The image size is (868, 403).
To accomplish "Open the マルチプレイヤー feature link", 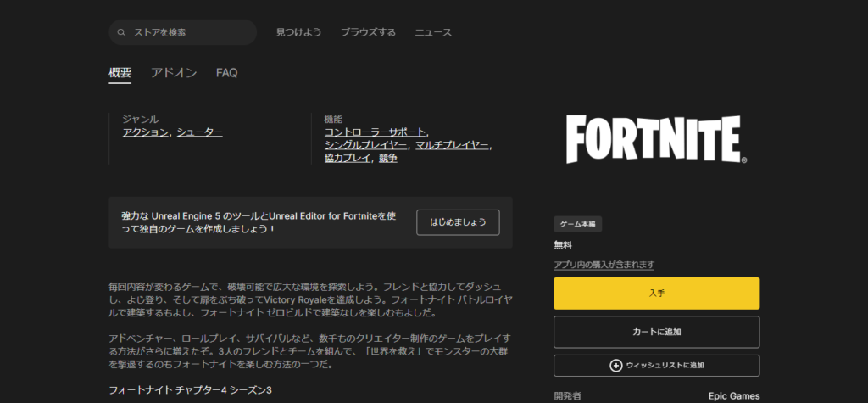I will [453, 145].
